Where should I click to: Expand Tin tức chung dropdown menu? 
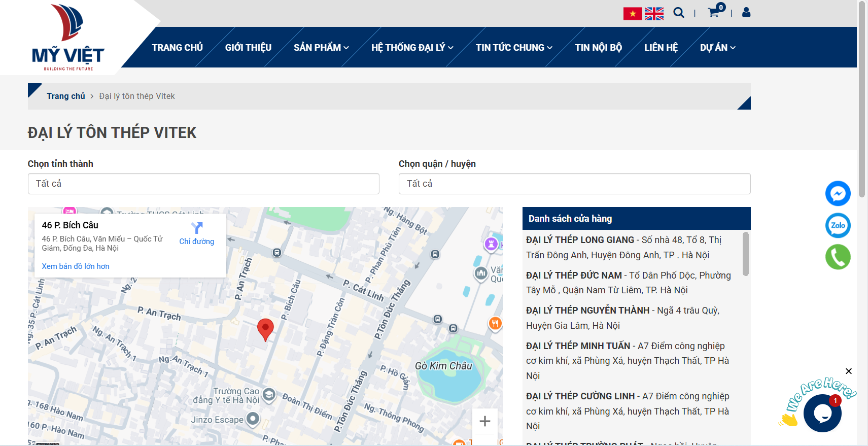click(x=514, y=47)
